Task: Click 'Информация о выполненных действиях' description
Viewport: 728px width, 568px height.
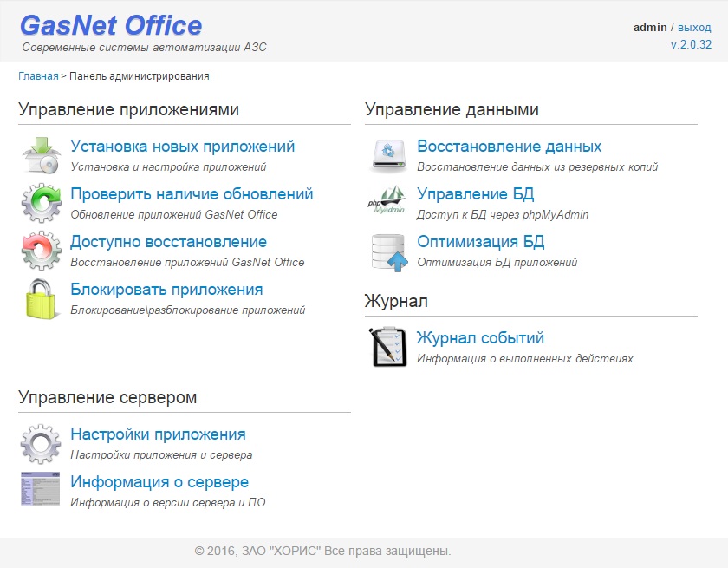Action: click(x=524, y=358)
